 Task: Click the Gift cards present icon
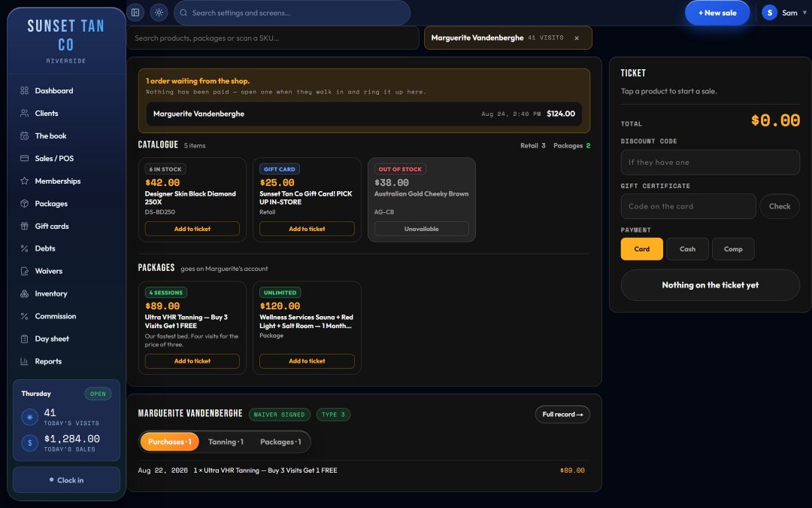tap(24, 226)
